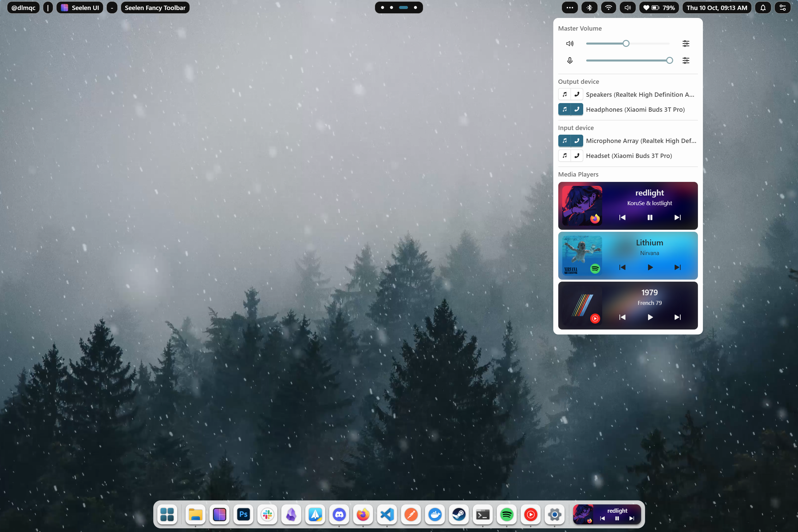
Task: Expand the master volume mixer options
Action: click(x=686, y=44)
